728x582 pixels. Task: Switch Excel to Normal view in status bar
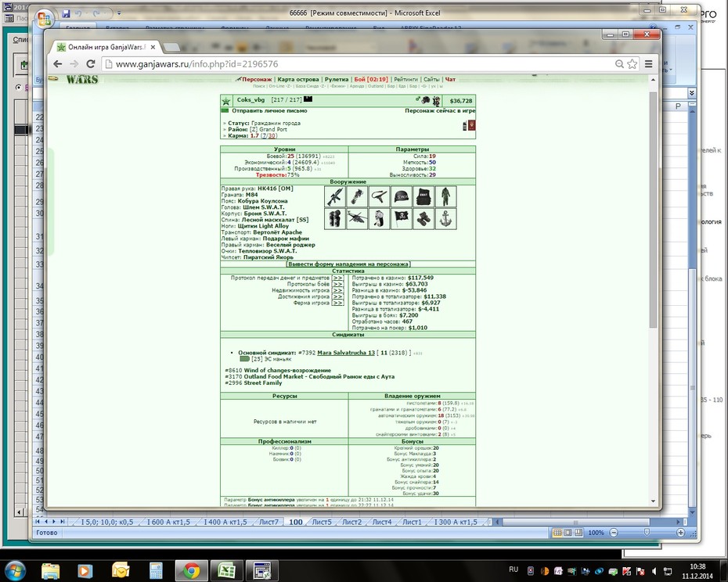(557, 533)
